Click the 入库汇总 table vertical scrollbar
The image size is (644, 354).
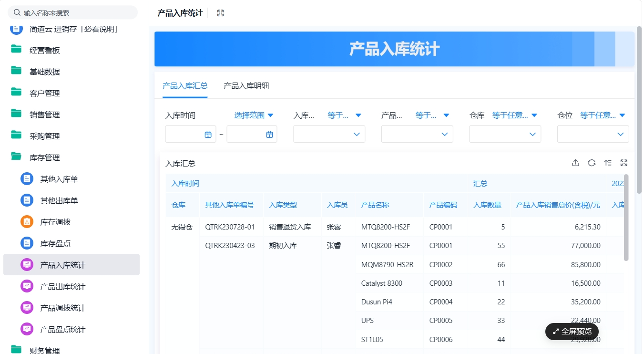[x=626, y=218]
